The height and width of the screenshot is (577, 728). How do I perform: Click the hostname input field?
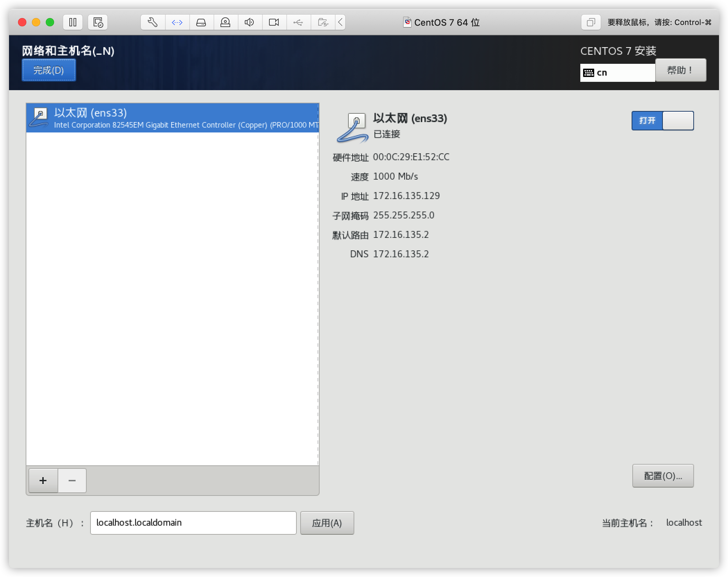click(193, 523)
